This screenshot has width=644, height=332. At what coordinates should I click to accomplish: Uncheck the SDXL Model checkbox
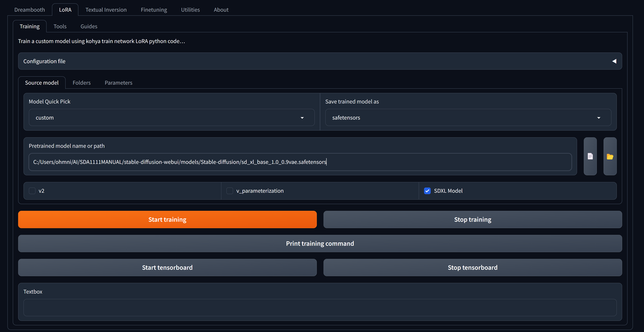(427, 190)
